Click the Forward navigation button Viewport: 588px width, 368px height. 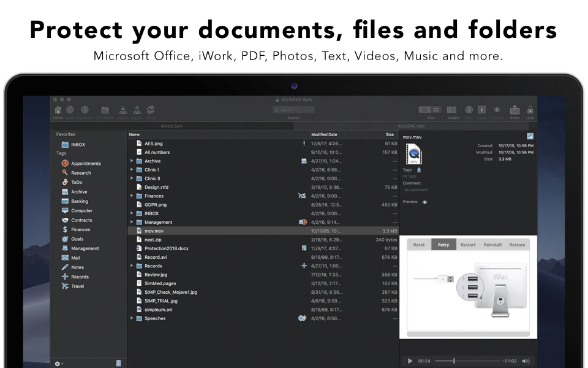coord(85,109)
